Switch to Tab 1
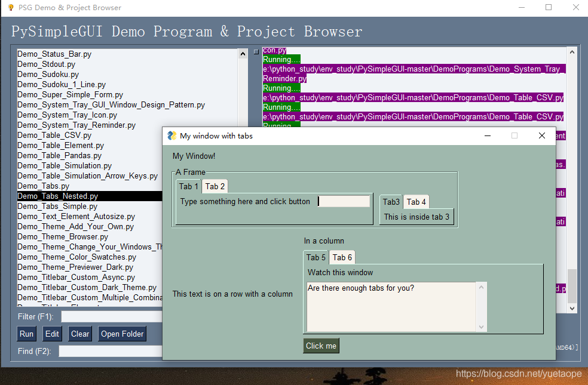Screen dimensions: 588x385 (x=188, y=186)
